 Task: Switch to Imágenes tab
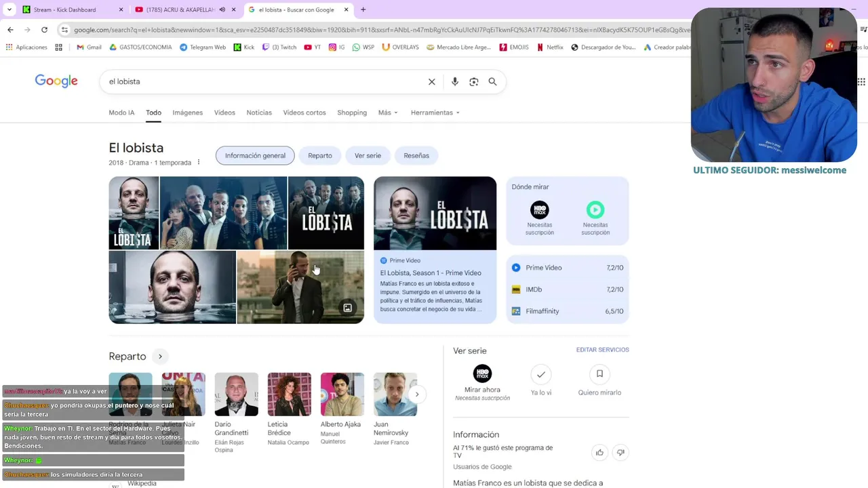[188, 113]
